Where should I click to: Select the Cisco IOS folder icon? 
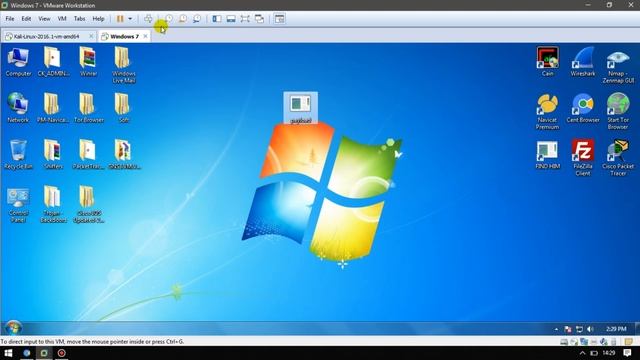[88, 205]
